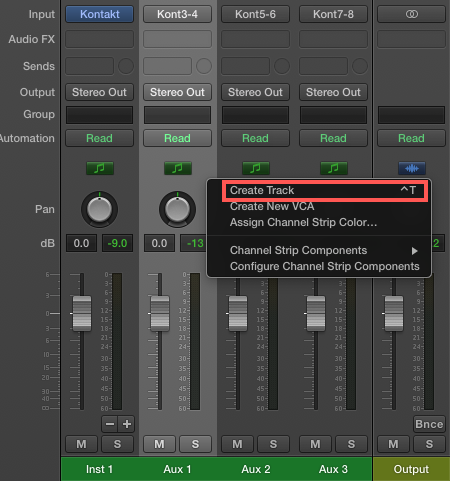
Task: Click the green instrument icon on Inst 1 strip
Action: [100, 168]
